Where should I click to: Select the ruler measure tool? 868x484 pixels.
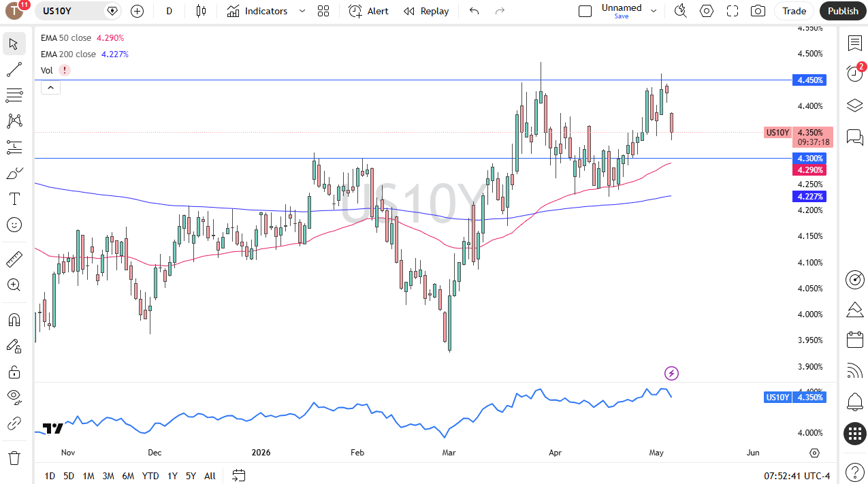click(14, 259)
